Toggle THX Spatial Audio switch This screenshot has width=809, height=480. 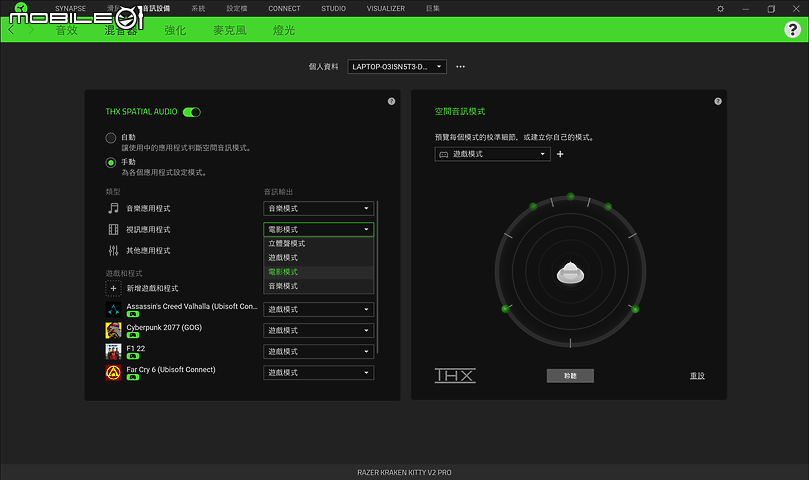pos(192,112)
